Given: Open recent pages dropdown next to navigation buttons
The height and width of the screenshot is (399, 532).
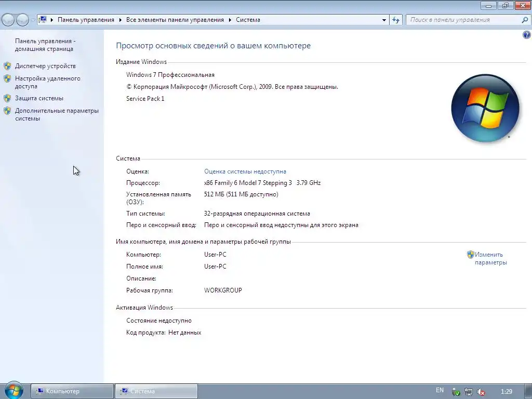Looking at the screenshot, I should [x=33, y=20].
